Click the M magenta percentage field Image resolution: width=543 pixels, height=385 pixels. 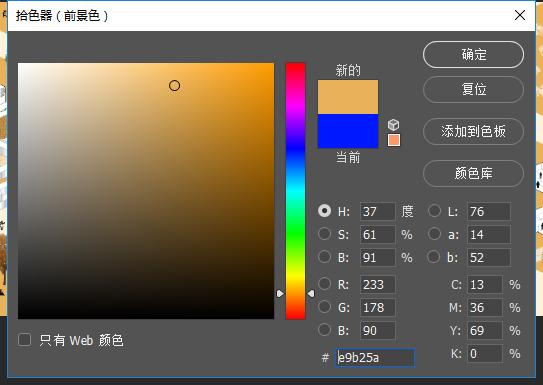(485, 307)
